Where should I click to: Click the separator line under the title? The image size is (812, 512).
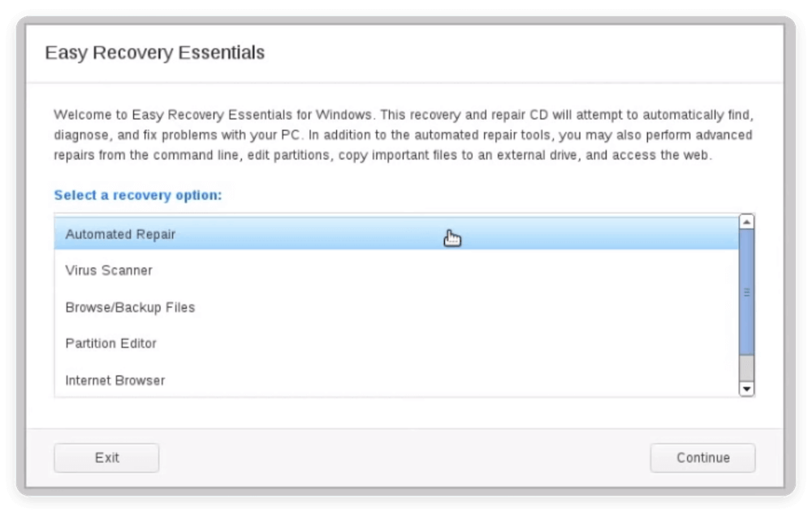(x=403, y=82)
